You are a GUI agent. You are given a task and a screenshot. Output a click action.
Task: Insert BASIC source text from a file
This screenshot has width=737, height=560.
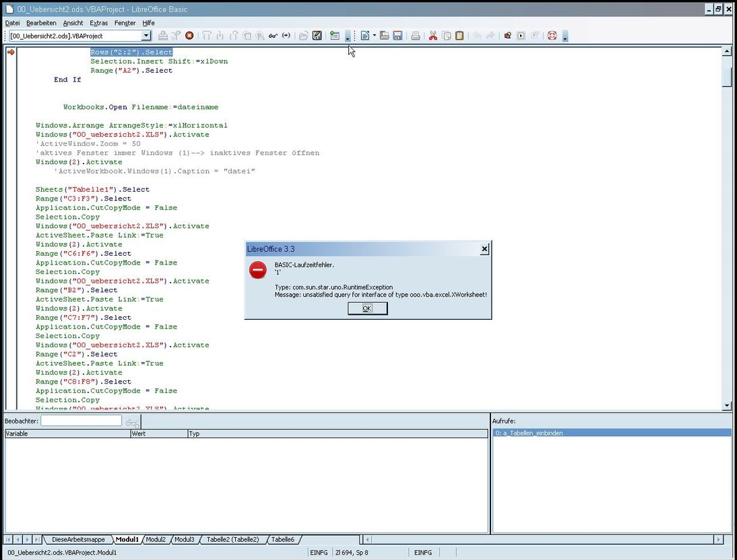[304, 36]
